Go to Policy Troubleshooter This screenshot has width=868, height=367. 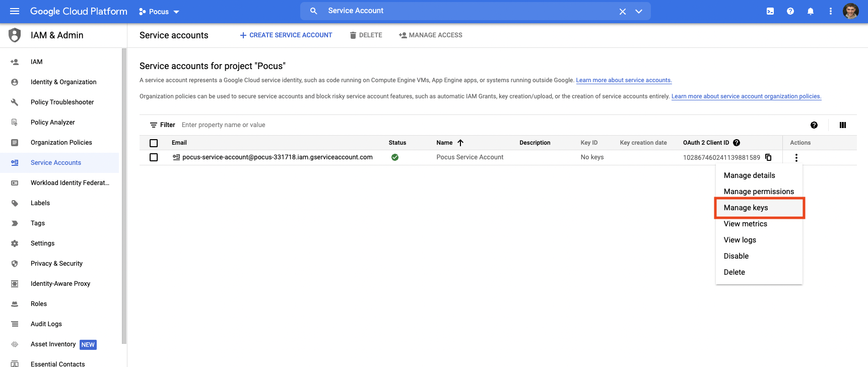62,102
